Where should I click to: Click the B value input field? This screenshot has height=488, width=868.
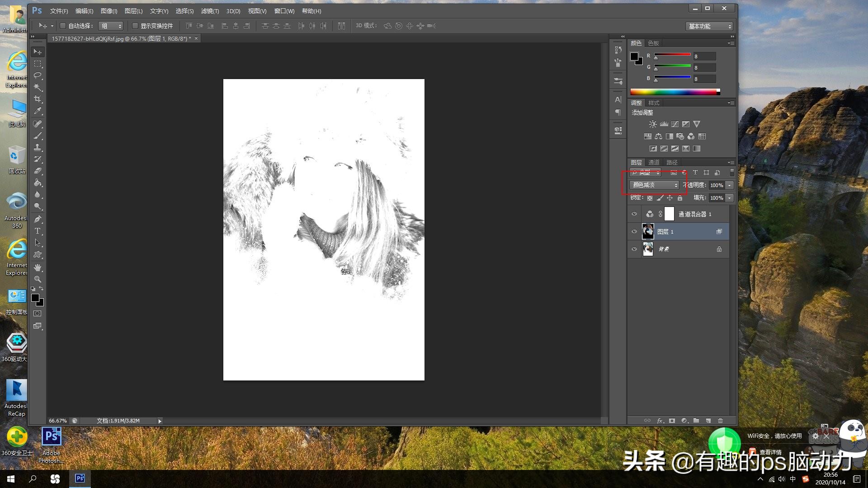pos(704,79)
